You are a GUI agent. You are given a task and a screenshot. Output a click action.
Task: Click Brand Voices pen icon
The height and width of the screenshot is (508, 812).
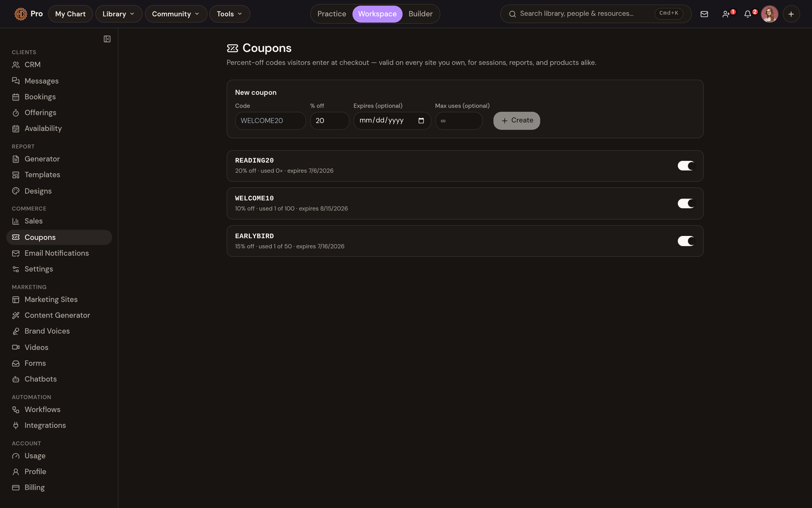tap(16, 331)
